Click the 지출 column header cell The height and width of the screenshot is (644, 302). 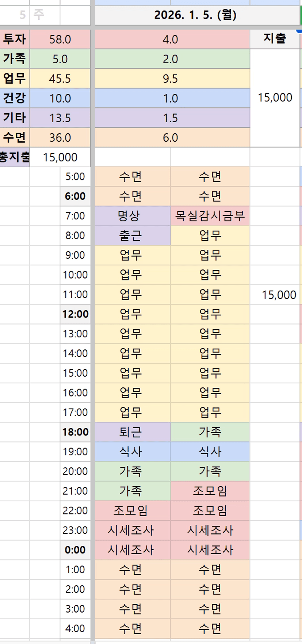click(275, 39)
